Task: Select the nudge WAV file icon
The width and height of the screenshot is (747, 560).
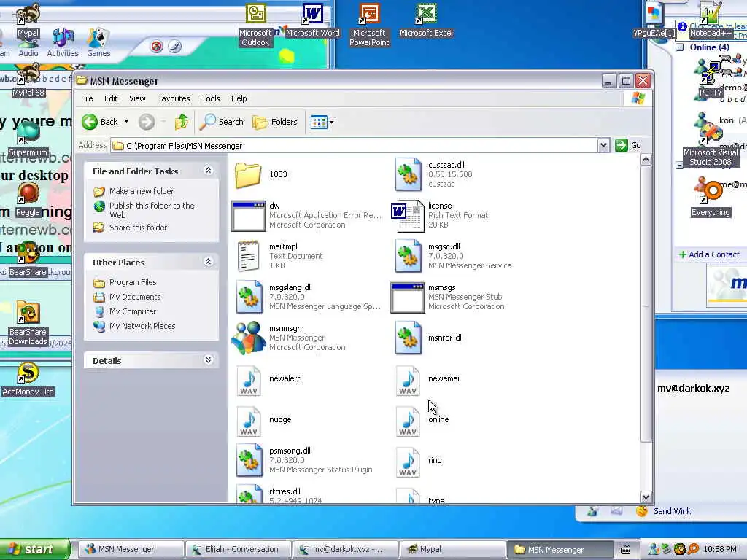Action: pyautogui.click(x=248, y=421)
